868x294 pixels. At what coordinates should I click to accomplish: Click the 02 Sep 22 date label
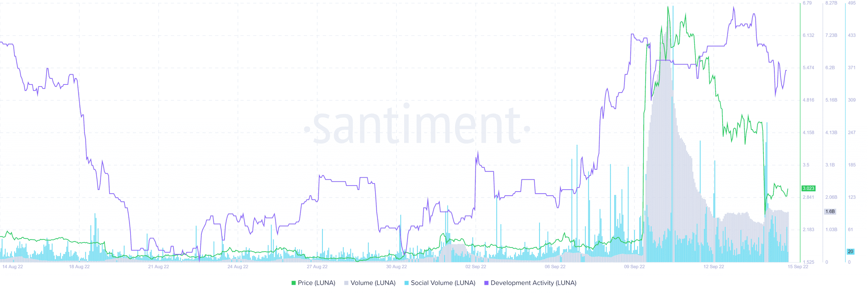coord(476,267)
